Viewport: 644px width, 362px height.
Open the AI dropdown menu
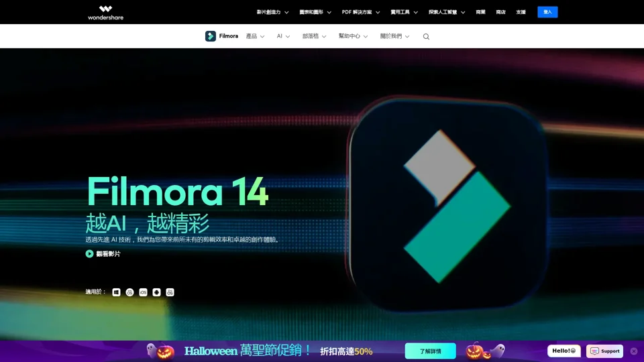(x=283, y=36)
